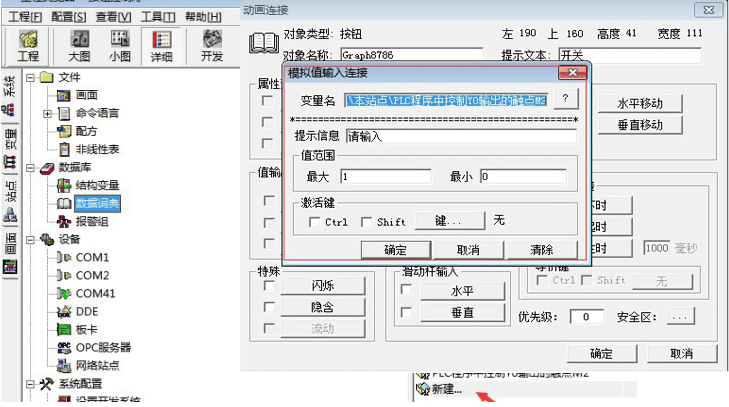Open the 工程[F] menu
This screenshot has height=407, width=729.
25,17
